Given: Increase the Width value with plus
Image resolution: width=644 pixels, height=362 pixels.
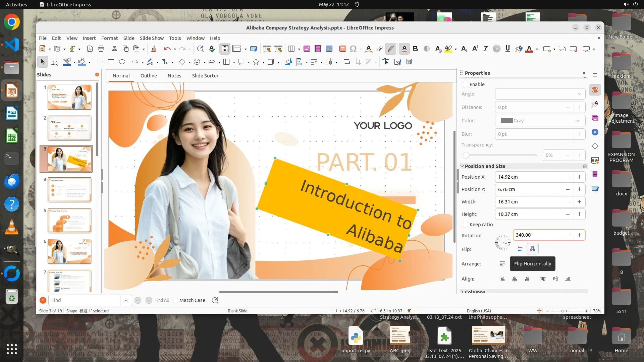Looking at the screenshot, I should click(579, 202).
